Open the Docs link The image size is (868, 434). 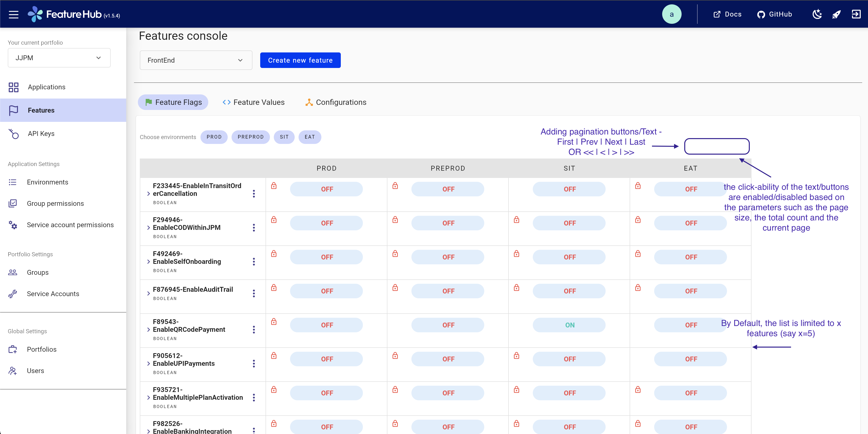click(x=727, y=14)
